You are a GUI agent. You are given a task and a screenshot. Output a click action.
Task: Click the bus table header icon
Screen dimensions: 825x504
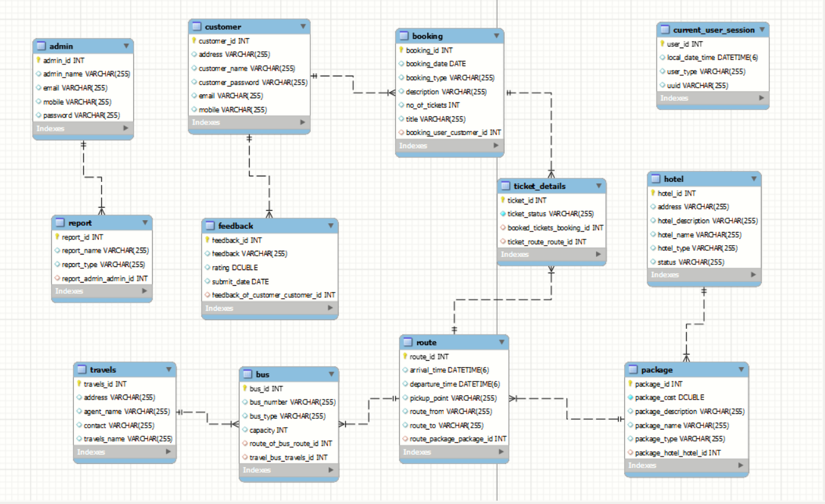point(248,374)
